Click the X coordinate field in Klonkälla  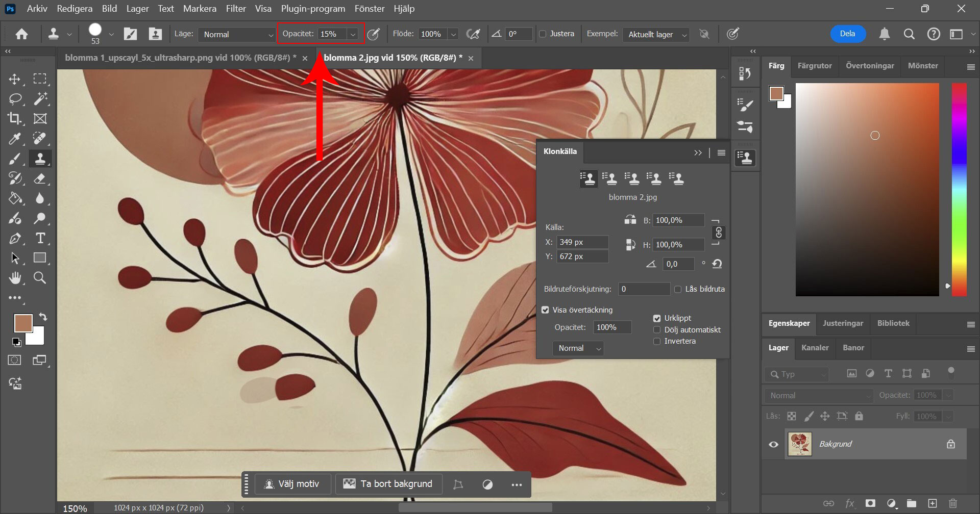click(x=583, y=242)
